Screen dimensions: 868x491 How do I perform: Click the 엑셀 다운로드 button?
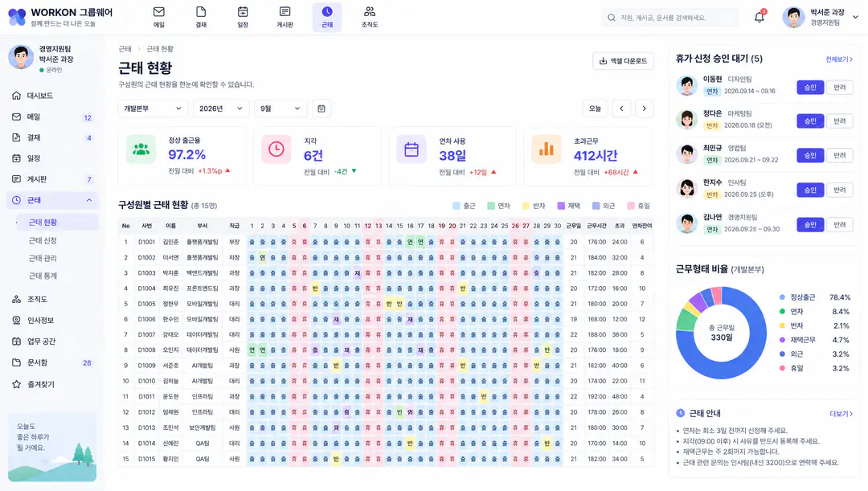point(624,61)
